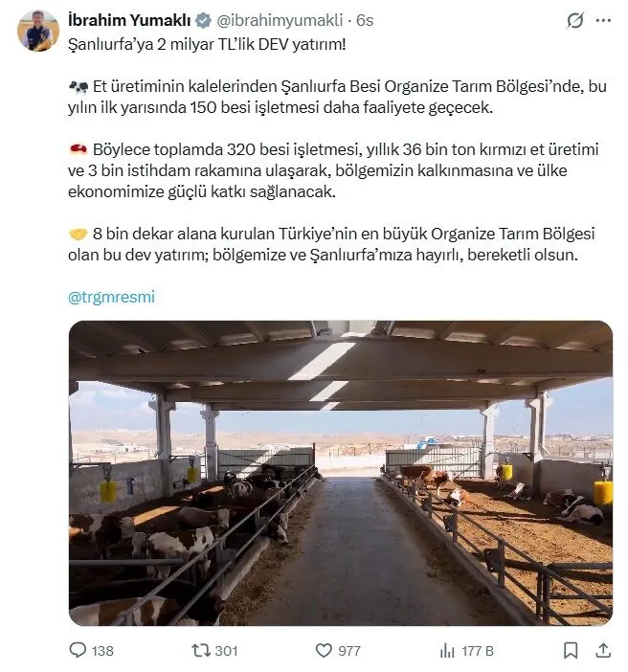Click the 138 replies count

point(102,650)
